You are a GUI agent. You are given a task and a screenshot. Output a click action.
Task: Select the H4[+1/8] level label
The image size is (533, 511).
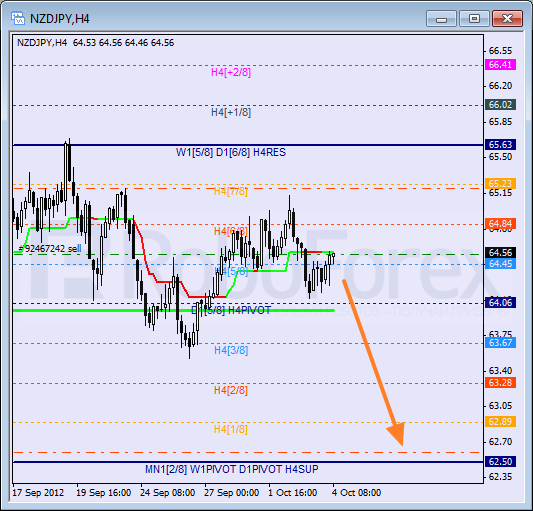[231, 112]
